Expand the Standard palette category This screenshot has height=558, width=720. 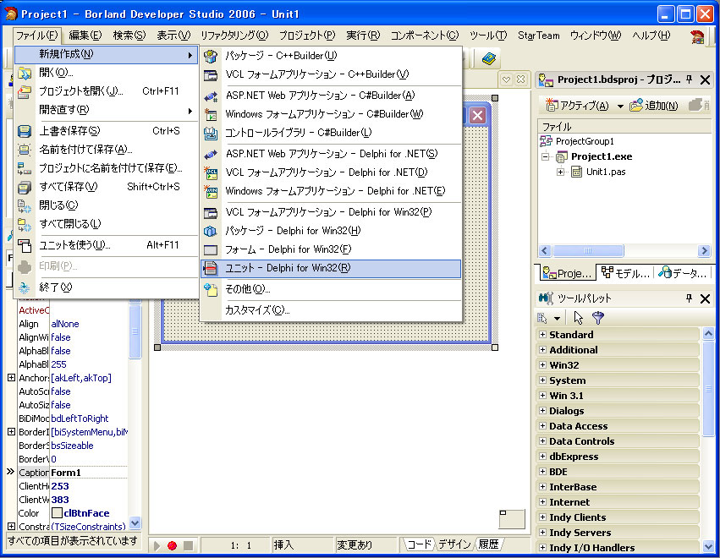point(542,334)
